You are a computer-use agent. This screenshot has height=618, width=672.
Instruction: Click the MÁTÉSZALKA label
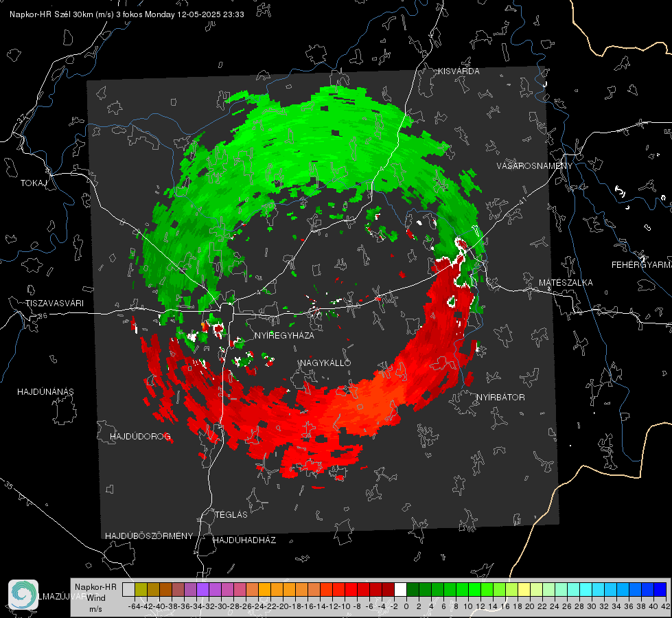click(x=566, y=283)
